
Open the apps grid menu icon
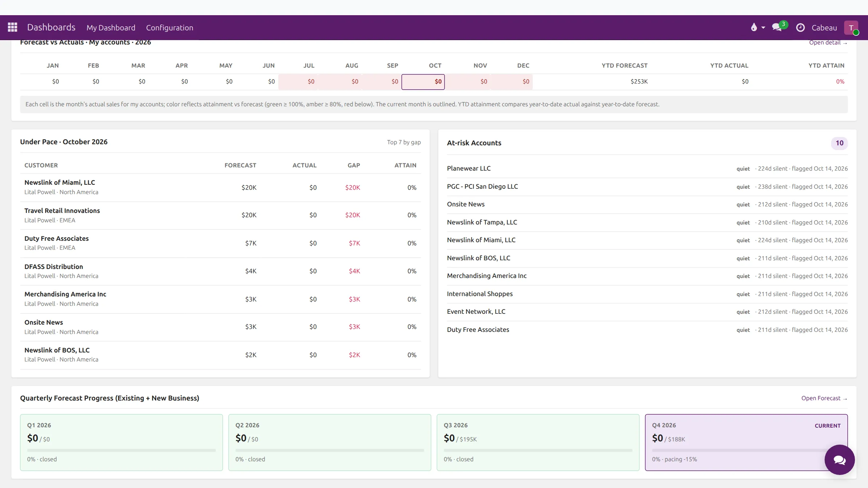(x=13, y=27)
